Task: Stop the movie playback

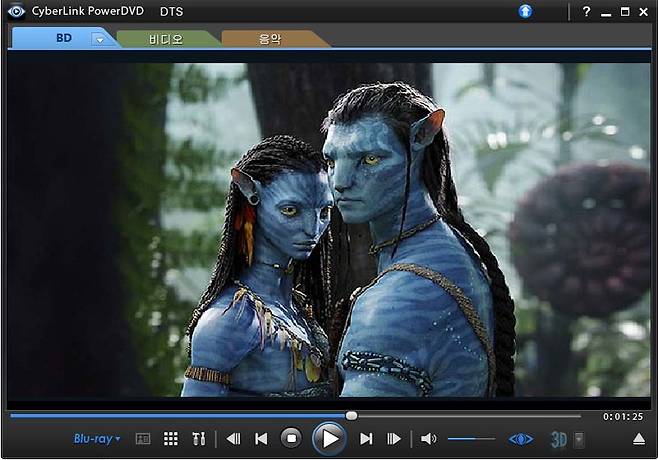Action: (291, 438)
